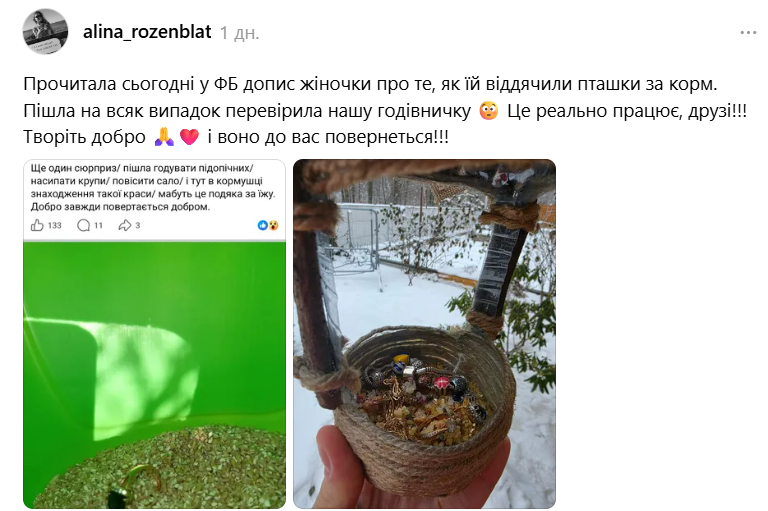
Task: Click the thumbs-up like icon with 133
Action: (37, 225)
